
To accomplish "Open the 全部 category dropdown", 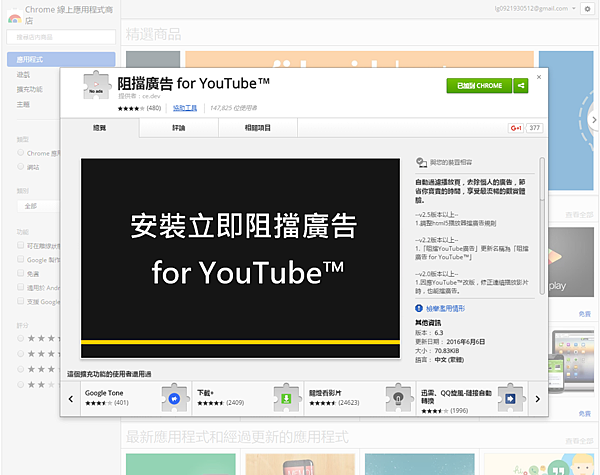I will [x=38, y=206].
